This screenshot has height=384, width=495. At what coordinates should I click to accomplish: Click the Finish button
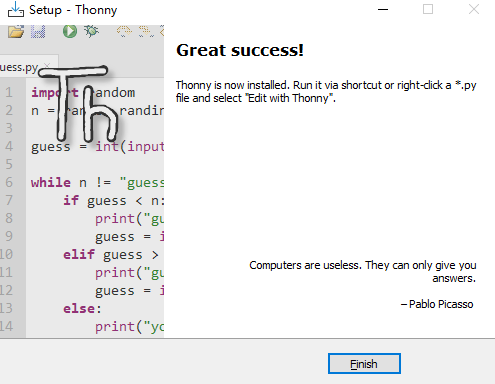(x=364, y=364)
